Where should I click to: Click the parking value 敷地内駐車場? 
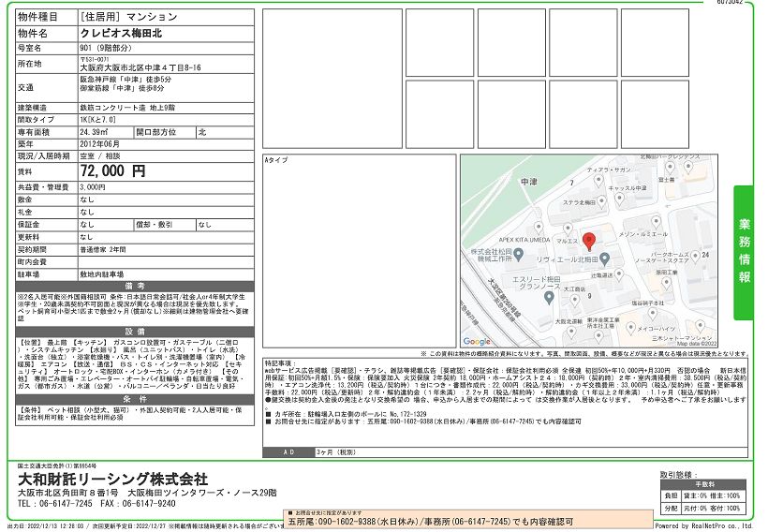tap(102, 274)
